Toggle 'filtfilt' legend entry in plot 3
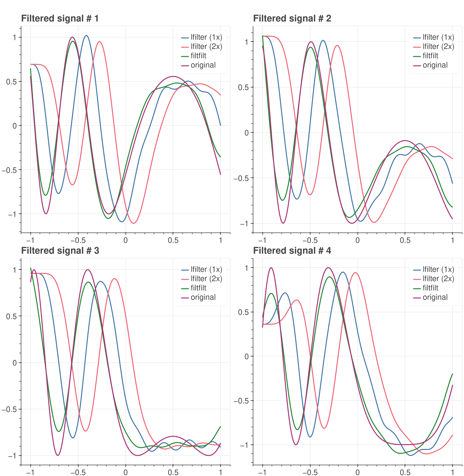Screen dimensions: 464x476 (x=194, y=288)
